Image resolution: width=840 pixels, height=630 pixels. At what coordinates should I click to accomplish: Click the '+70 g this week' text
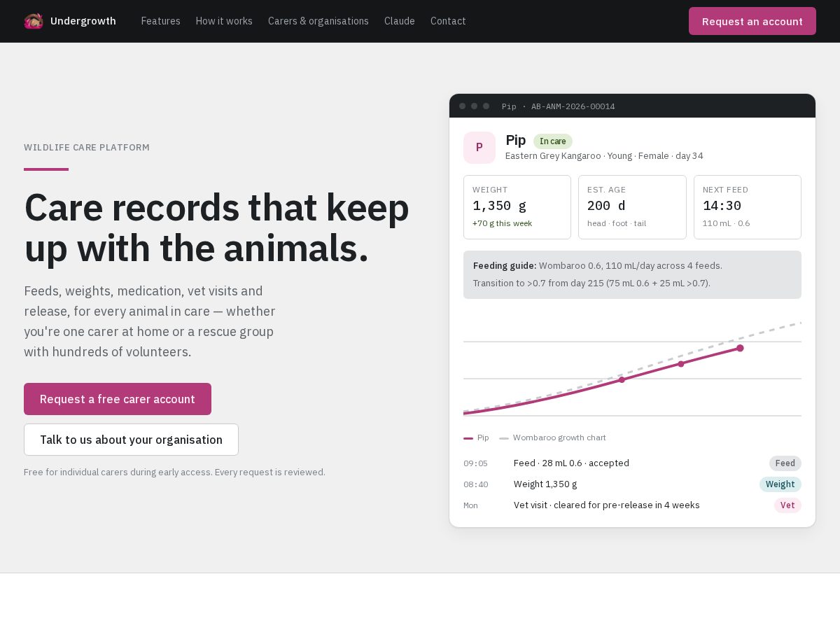[x=502, y=223]
